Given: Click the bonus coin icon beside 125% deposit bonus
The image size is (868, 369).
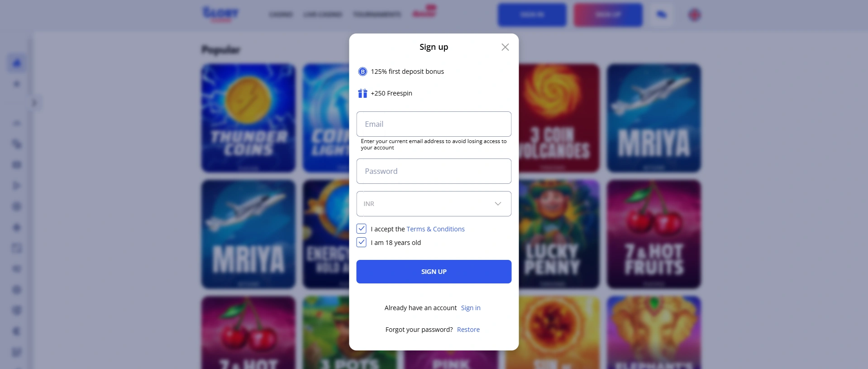Looking at the screenshot, I should (x=362, y=71).
